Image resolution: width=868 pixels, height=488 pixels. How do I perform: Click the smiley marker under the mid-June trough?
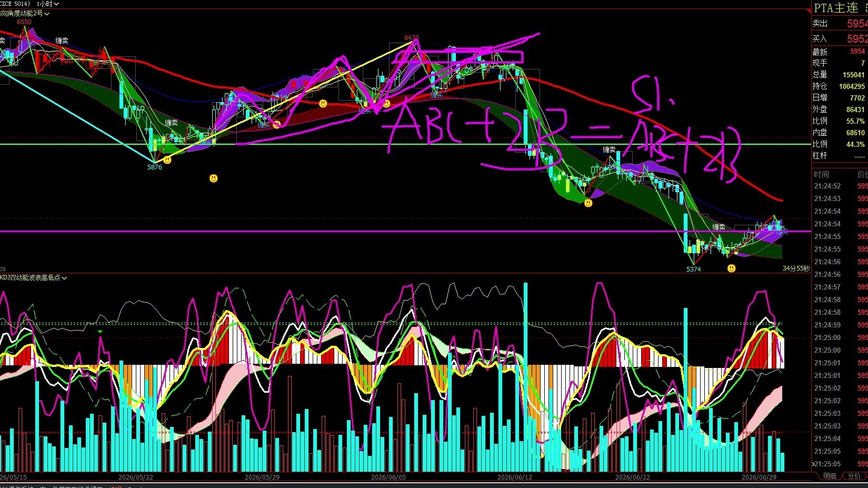point(588,203)
